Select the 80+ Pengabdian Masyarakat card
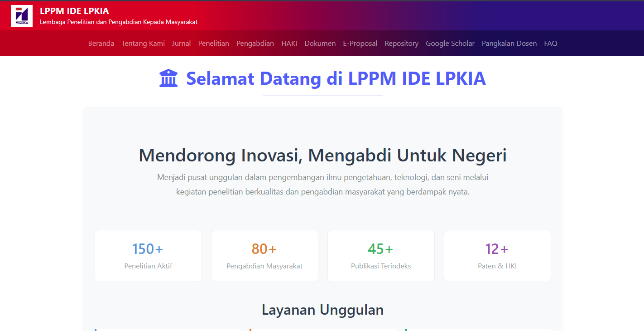 click(x=264, y=256)
